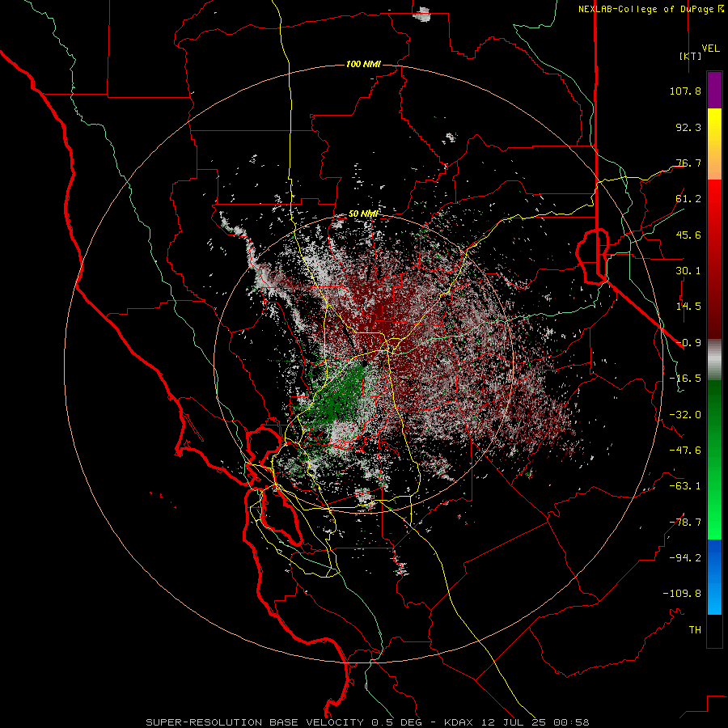728x728 pixels.
Task: Click the white echo blob at the top of the map
Action: [x=423, y=15]
